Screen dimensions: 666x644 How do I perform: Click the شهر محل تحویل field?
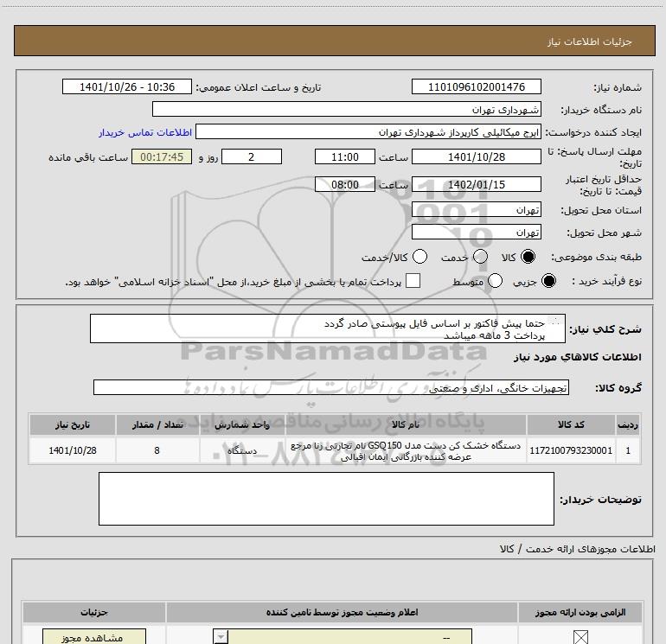point(476,233)
